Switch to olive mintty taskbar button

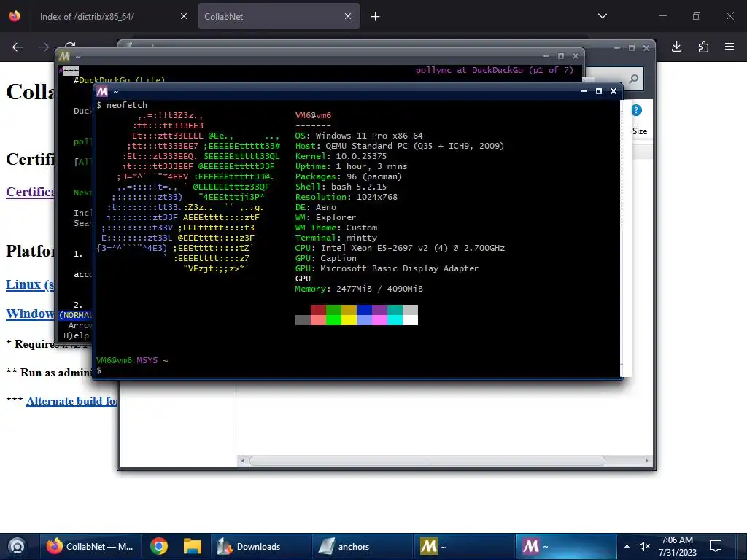click(x=465, y=547)
